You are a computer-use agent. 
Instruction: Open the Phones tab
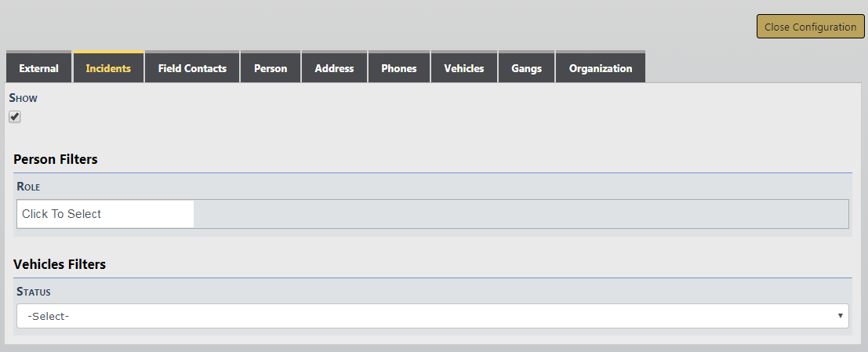[x=398, y=68]
